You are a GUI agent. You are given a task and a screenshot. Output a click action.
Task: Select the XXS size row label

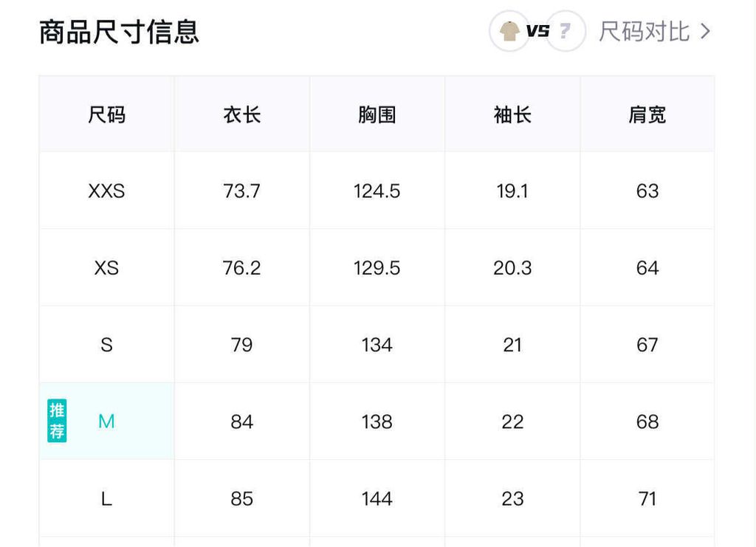point(106,191)
